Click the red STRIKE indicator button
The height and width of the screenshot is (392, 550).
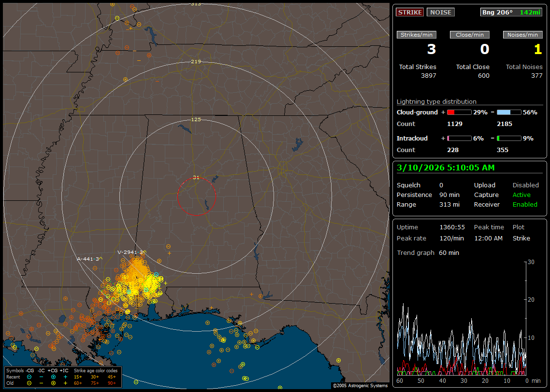(410, 12)
